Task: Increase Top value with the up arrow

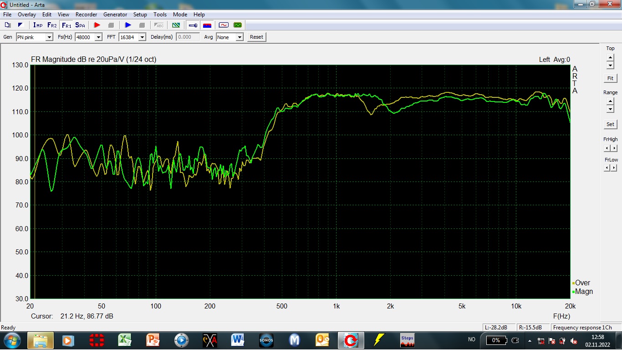Action: (610, 57)
